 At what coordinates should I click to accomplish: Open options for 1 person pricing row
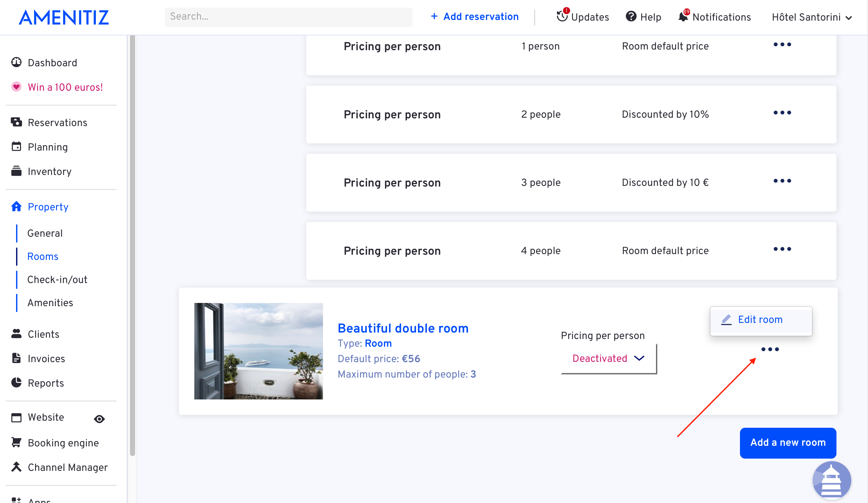tap(782, 44)
